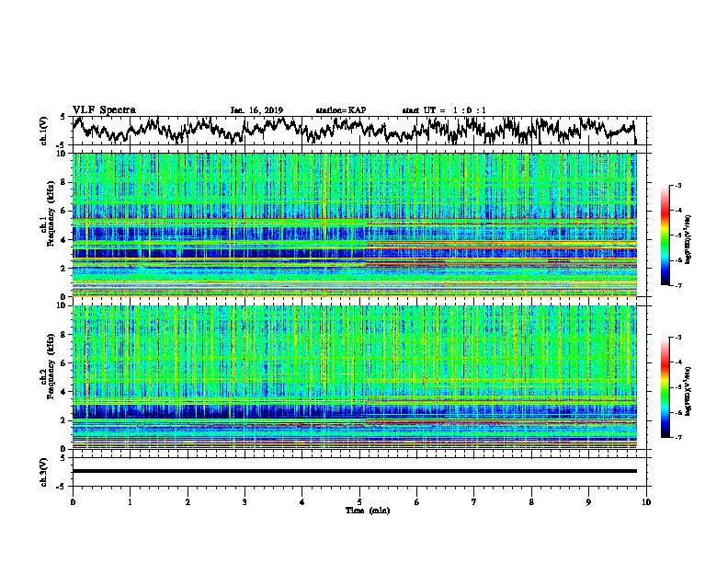The width and height of the screenshot is (728, 563).
Task: Click the "ch.3(V)" axis label
Action: click(x=44, y=472)
